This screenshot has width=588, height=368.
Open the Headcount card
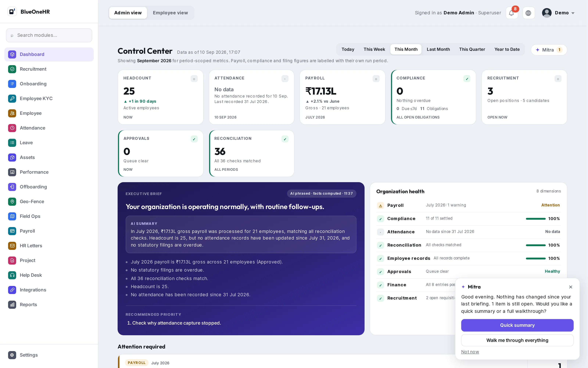pos(160,97)
